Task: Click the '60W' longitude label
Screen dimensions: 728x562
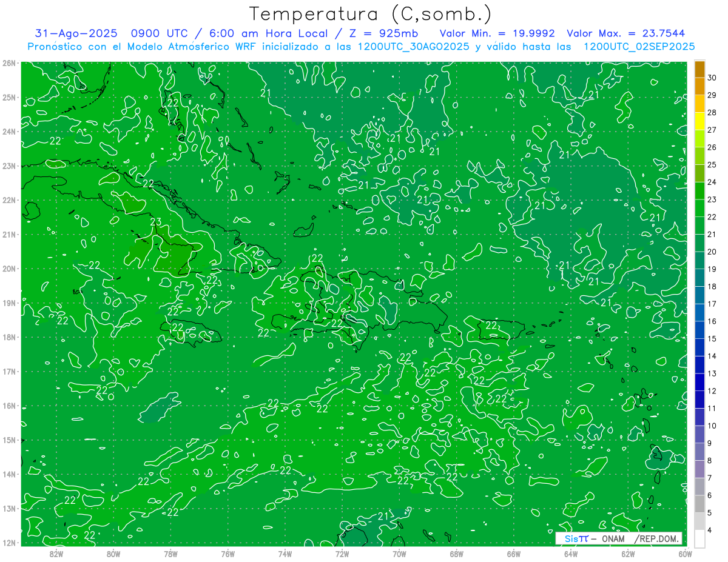Action: [686, 554]
